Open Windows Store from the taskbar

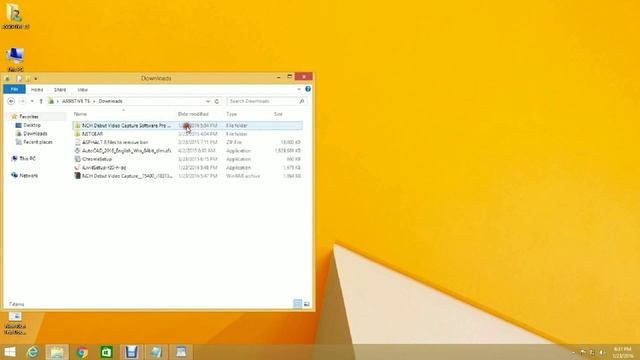[x=107, y=352]
